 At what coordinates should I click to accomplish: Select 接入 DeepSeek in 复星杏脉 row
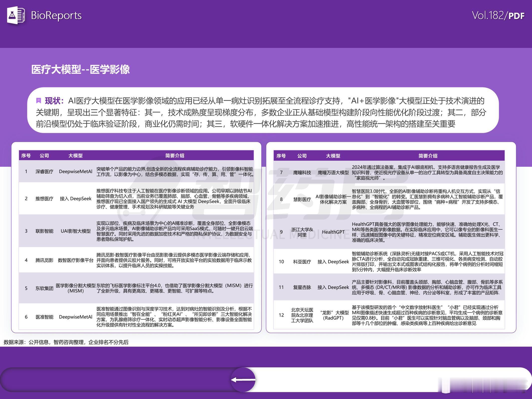(333, 287)
